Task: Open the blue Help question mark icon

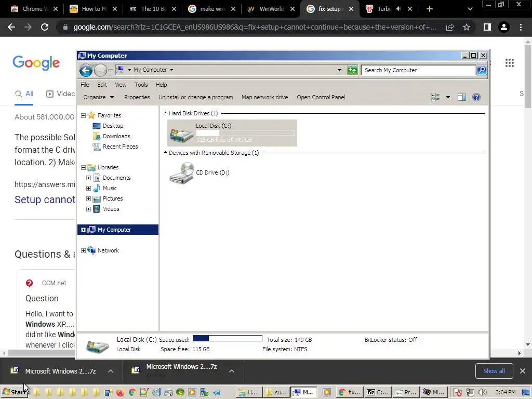Action: click(476, 97)
